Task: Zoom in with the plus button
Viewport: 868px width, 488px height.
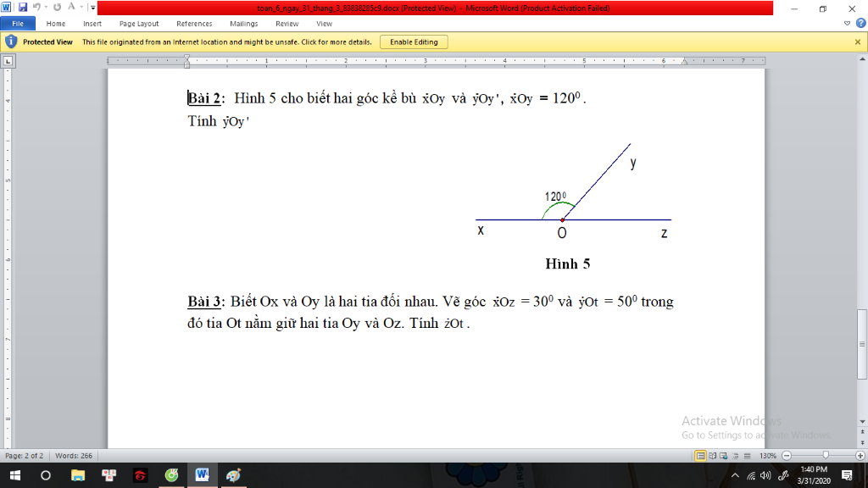Action: 860,456
